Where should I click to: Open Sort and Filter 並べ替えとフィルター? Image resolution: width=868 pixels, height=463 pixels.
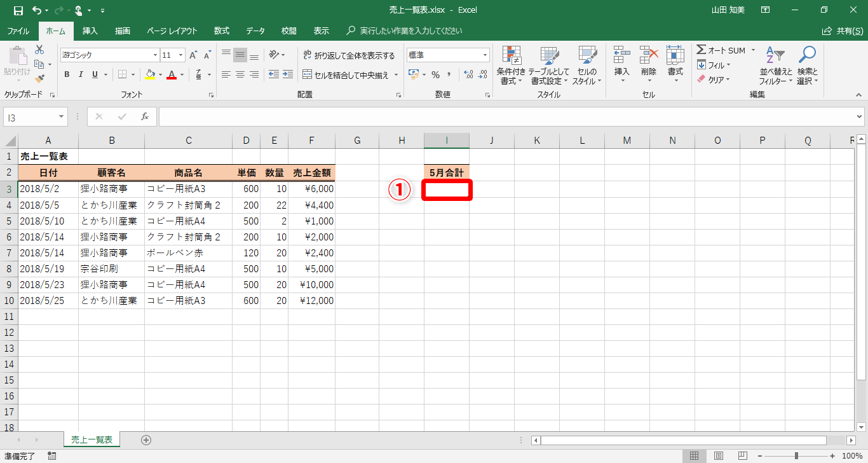coord(776,66)
